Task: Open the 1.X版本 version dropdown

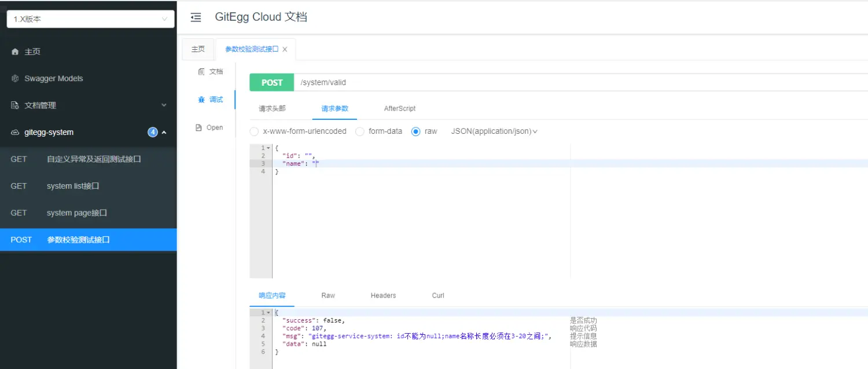Action: pyautogui.click(x=90, y=19)
